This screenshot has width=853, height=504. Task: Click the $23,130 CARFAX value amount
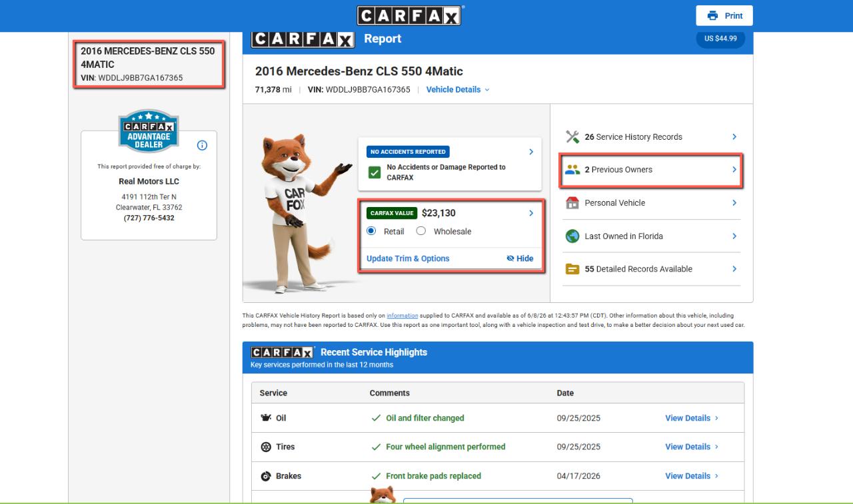click(438, 213)
